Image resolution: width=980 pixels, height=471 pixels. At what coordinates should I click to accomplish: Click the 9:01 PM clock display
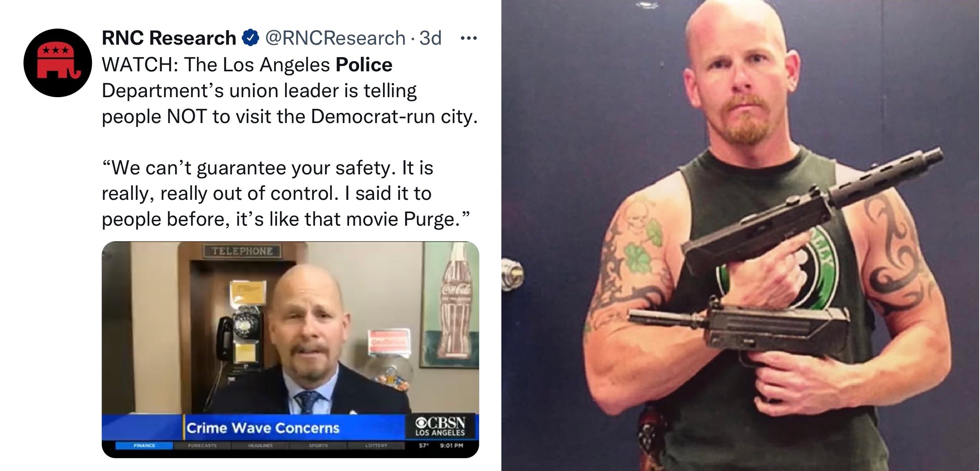pyautogui.click(x=452, y=446)
